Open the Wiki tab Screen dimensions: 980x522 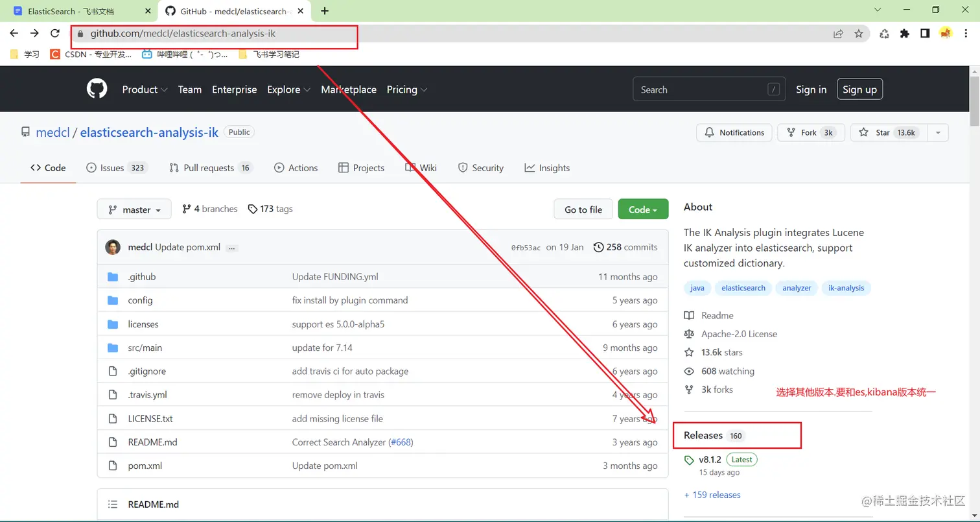(x=421, y=168)
